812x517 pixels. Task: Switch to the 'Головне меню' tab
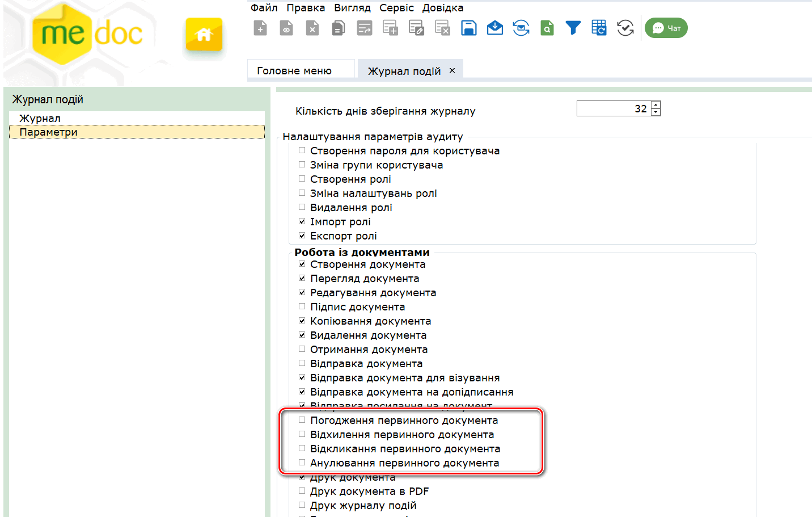[294, 71]
